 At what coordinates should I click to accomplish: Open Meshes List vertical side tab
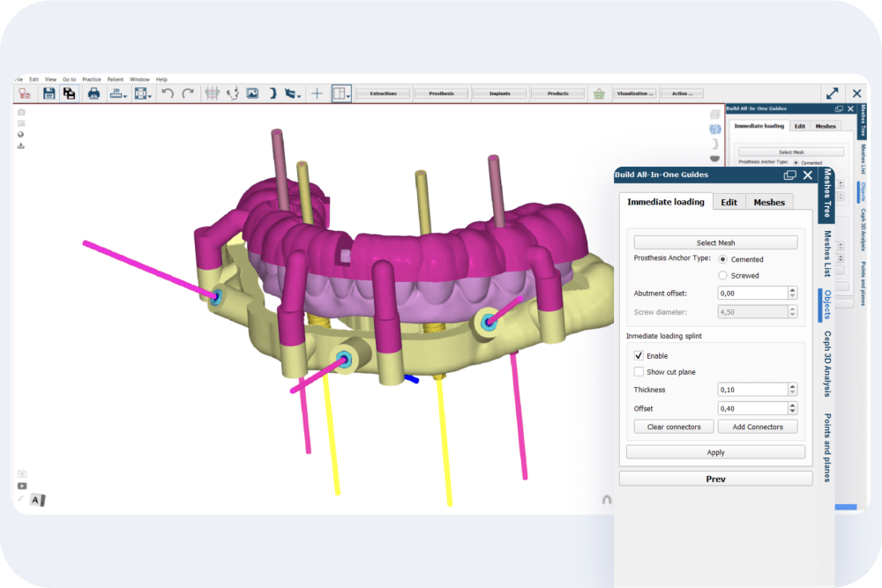(827, 254)
